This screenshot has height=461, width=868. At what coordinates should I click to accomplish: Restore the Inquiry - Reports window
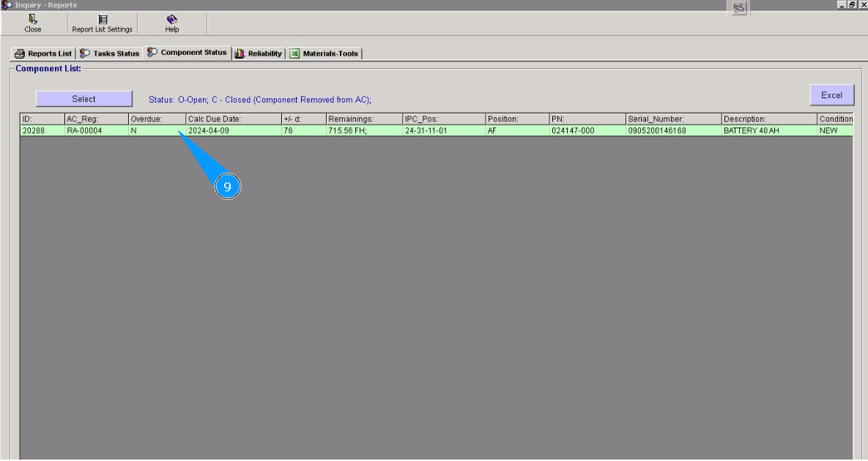pos(852,4)
